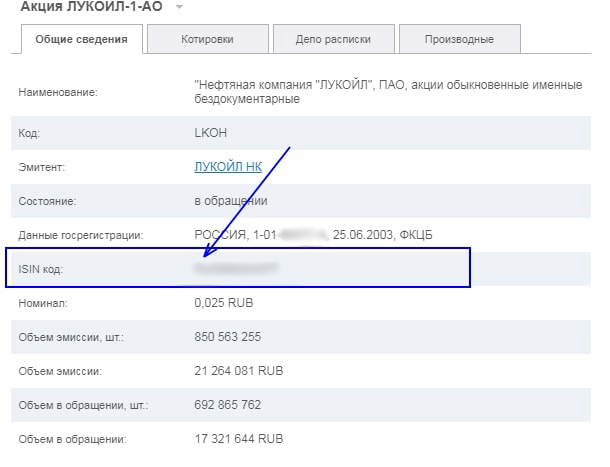Screen dimensions: 610x467
Task: Click the Объем в обращении, шт. label
Action: pos(83,405)
